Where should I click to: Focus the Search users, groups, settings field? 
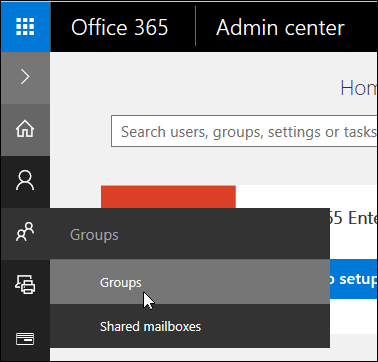coord(244,131)
